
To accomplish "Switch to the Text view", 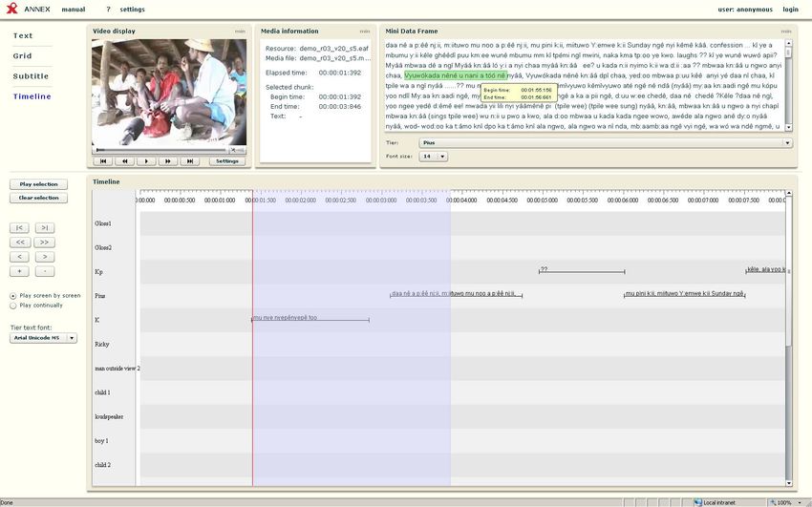I will coord(23,35).
